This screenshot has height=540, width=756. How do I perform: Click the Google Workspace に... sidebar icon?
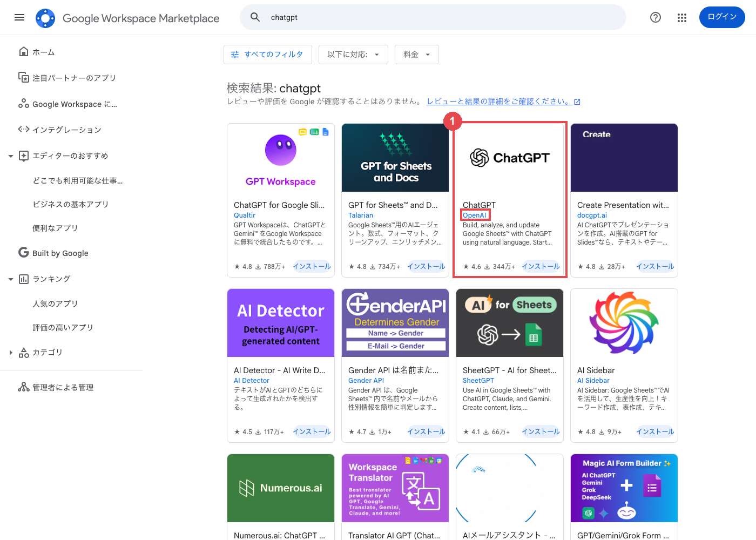[24, 104]
